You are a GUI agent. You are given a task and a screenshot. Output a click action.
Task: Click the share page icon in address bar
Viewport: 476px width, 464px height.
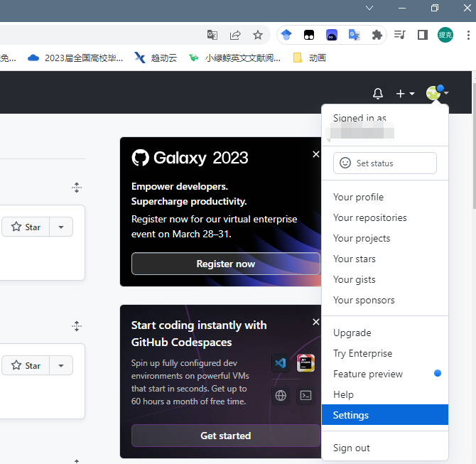click(x=235, y=35)
